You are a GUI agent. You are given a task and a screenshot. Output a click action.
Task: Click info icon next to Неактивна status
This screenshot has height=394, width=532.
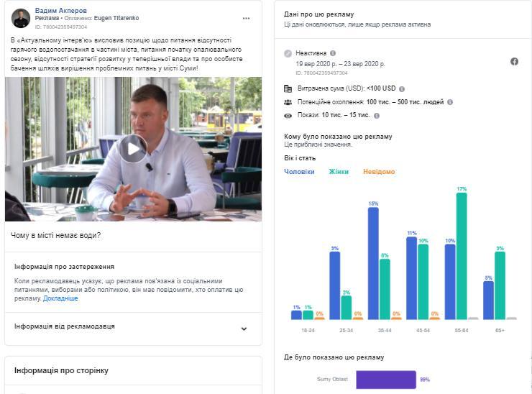tap(331, 53)
